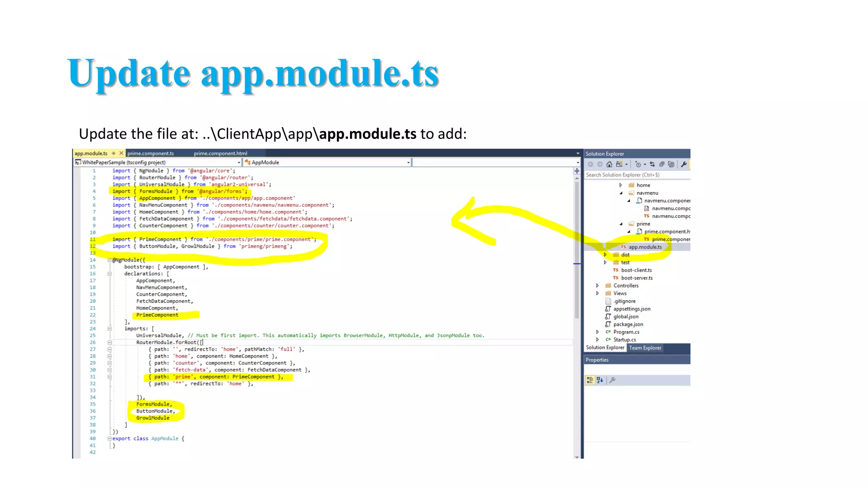Screen dimensions: 868x488
Task: Click the prime folder icon
Action: (x=632, y=224)
